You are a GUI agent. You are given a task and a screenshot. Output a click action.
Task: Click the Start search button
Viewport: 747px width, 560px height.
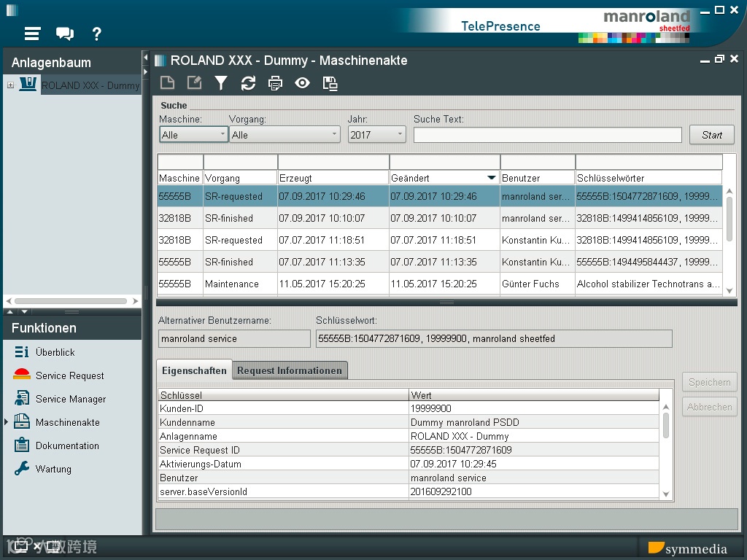[712, 135]
